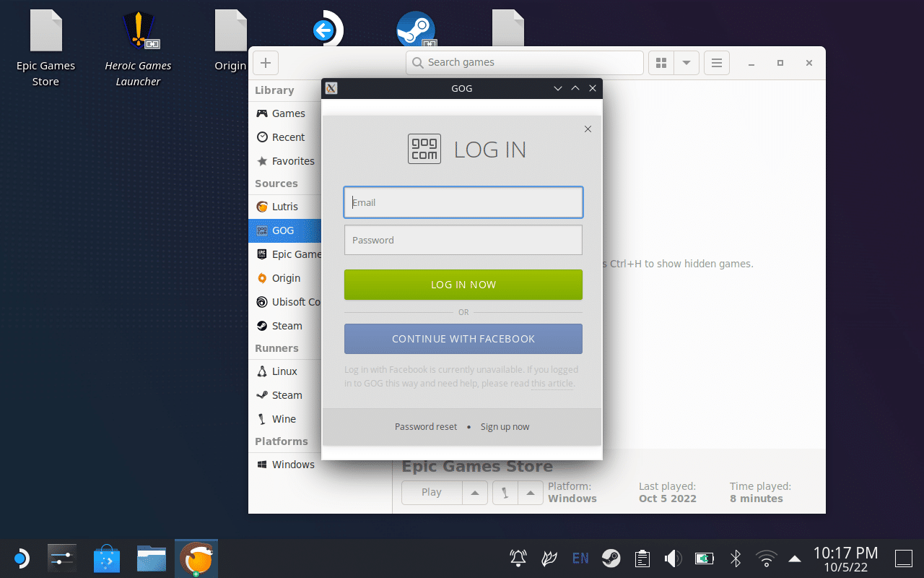Click the add game plus button in Lutris
Screen dimensions: 924x578
(x=266, y=63)
